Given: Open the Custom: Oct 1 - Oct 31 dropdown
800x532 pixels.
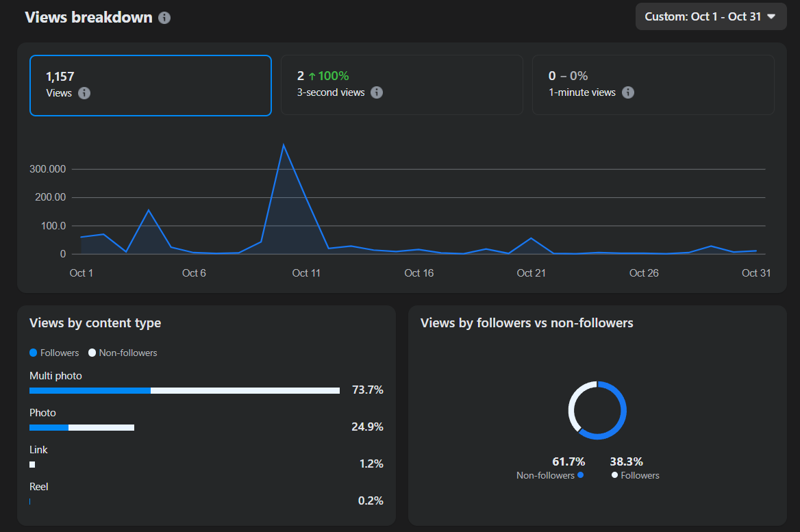Looking at the screenshot, I should pyautogui.click(x=710, y=16).
